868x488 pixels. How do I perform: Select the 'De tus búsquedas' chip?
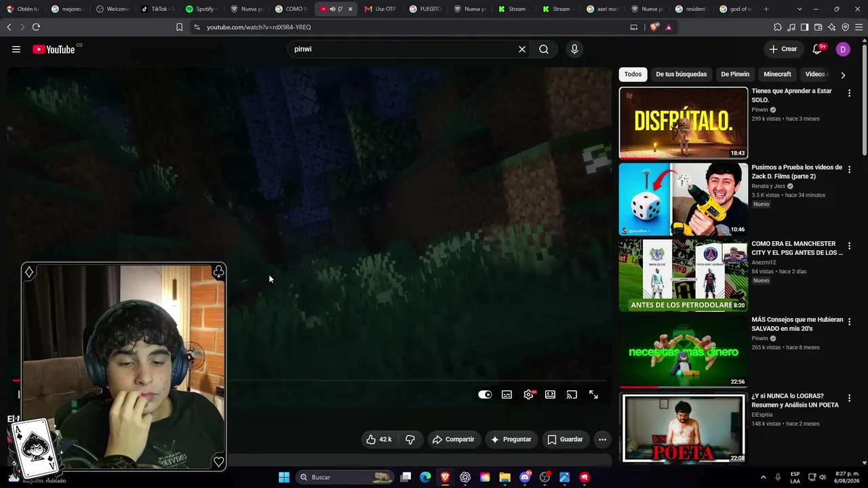681,75
